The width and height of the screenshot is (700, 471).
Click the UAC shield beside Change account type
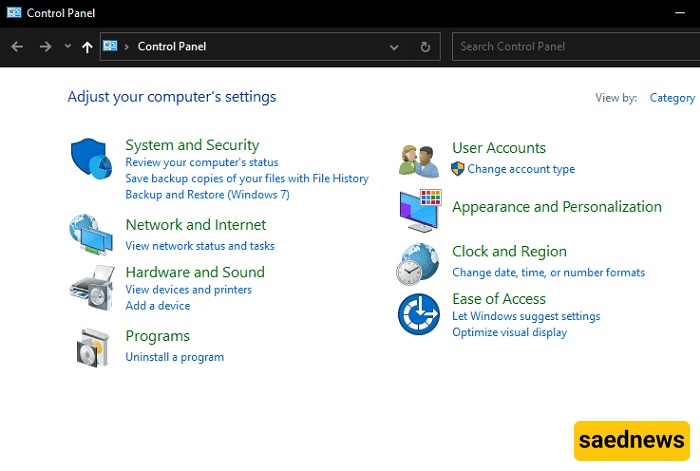coord(458,169)
